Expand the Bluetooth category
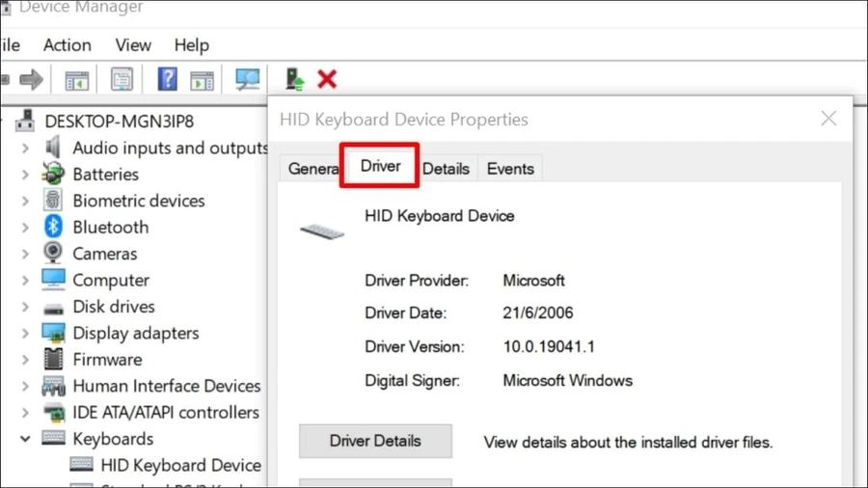The image size is (868, 488). (x=25, y=228)
